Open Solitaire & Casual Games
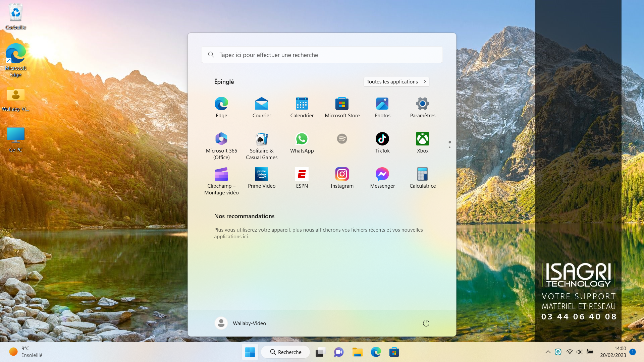This screenshot has height=362, width=644. pos(262,146)
